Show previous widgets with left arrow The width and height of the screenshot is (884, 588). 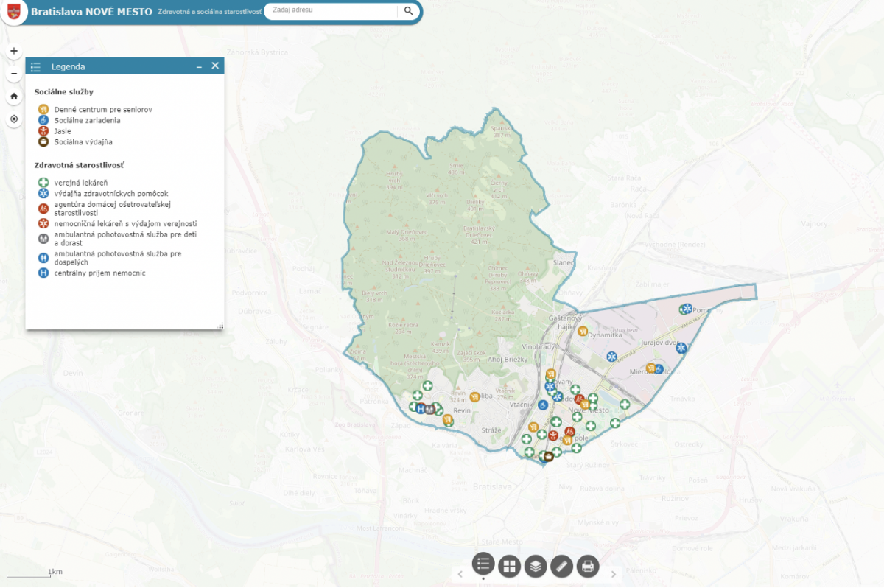tap(459, 574)
